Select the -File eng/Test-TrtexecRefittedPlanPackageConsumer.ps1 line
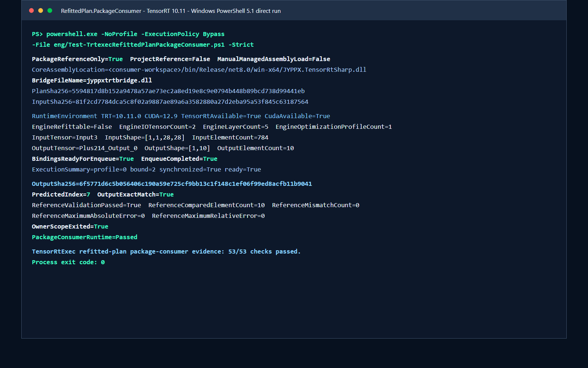The image size is (588, 368). click(143, 45)
